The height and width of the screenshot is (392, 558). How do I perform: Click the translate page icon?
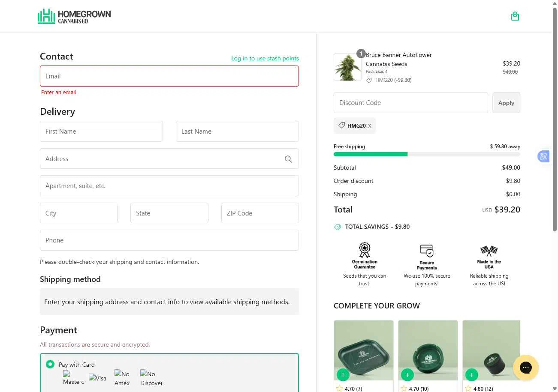(543, 156)
